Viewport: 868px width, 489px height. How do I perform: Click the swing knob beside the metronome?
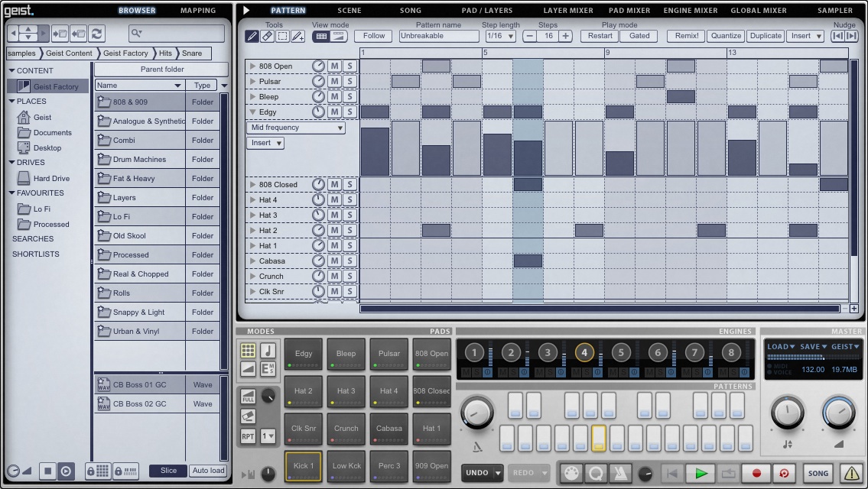point(645,474)
